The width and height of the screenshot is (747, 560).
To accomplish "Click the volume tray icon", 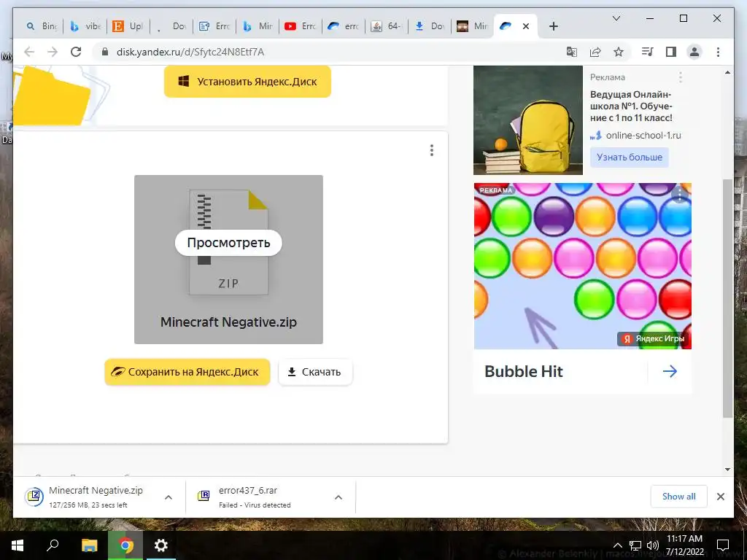I will (653, 545).
